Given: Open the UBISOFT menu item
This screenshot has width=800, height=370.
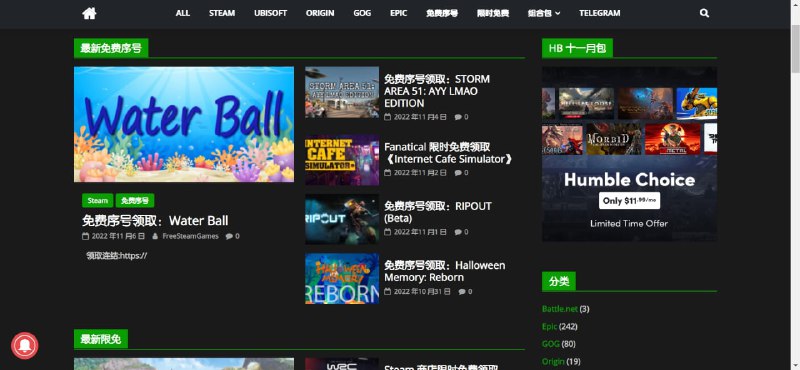Looking at the screenshot, I should coord(270,13).
